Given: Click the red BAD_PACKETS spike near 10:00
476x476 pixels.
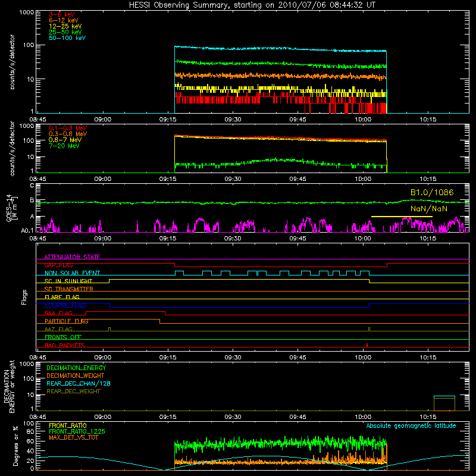Looking at the screenshot, I should click(367, 345).
